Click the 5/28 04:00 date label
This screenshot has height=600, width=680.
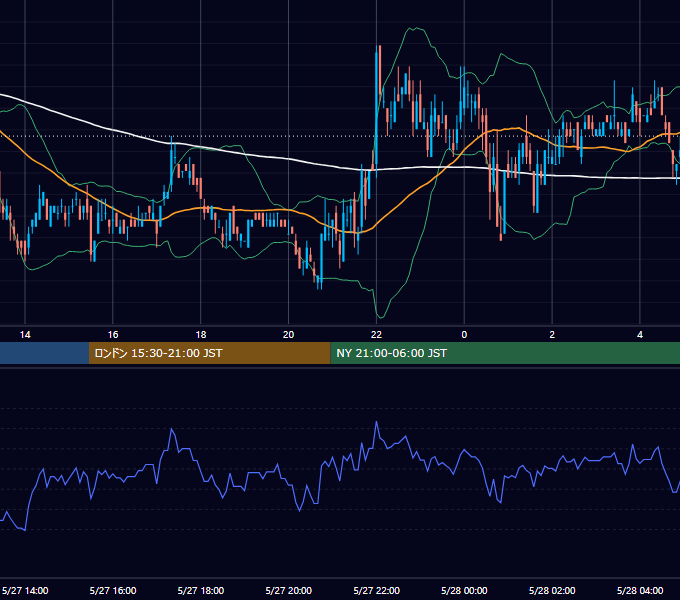(640, 590)
